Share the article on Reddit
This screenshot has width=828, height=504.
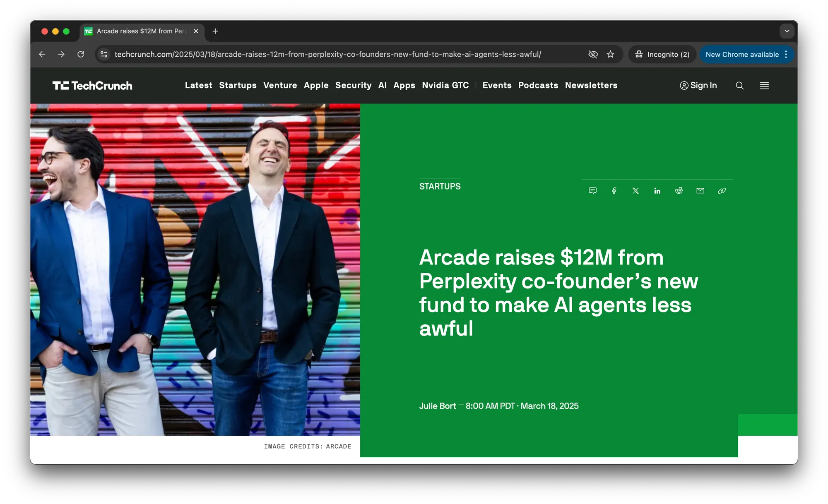click(679, 191)
